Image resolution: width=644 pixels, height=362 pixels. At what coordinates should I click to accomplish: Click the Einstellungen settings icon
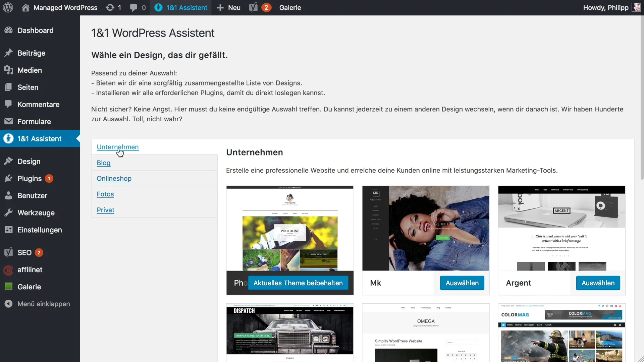tap(9, 230)
